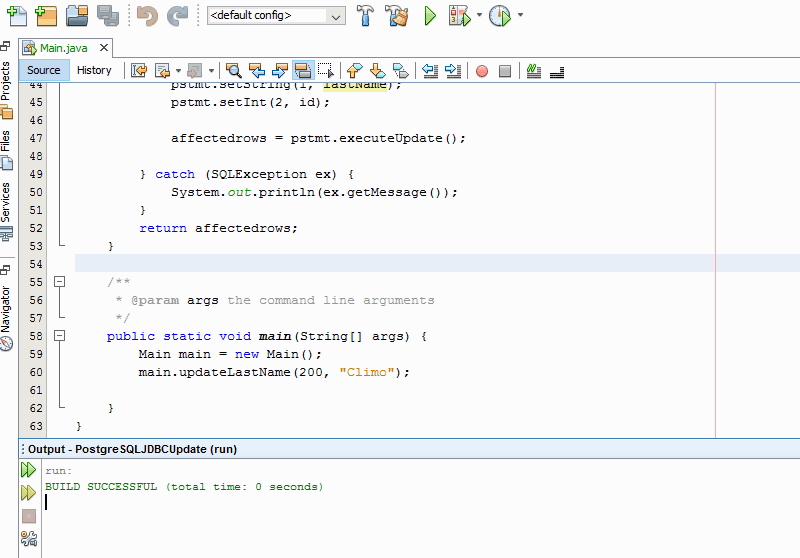Image resolution: width=800 pixels, height=558 pixels.
Task: Click the Open Project icon
Action: click(x=77, y=15)
